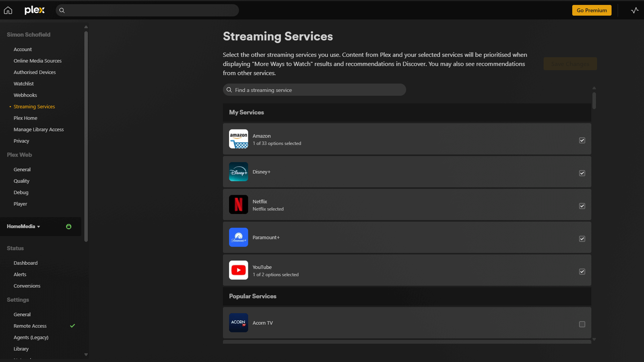Viewport: 644px width, 362px height.
Task: Click the Netflix logo icon
Action: [238, 205]
